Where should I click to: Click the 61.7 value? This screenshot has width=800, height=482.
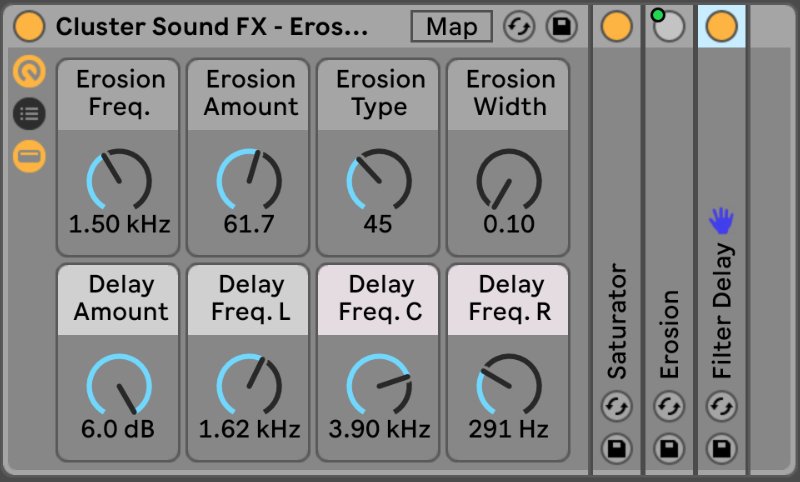249,224
